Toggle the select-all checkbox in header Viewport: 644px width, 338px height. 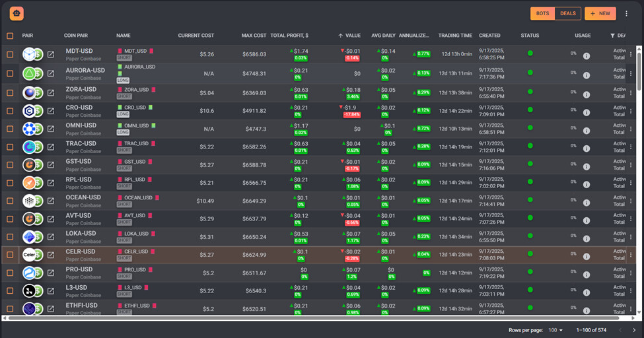pyautogui.click(x=10, y=36)
